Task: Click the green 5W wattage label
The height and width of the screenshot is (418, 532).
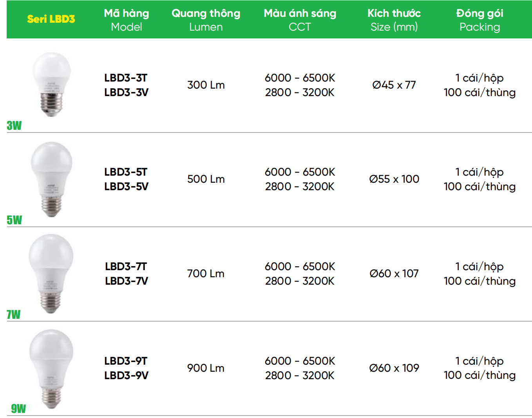Action: [14, 220]
